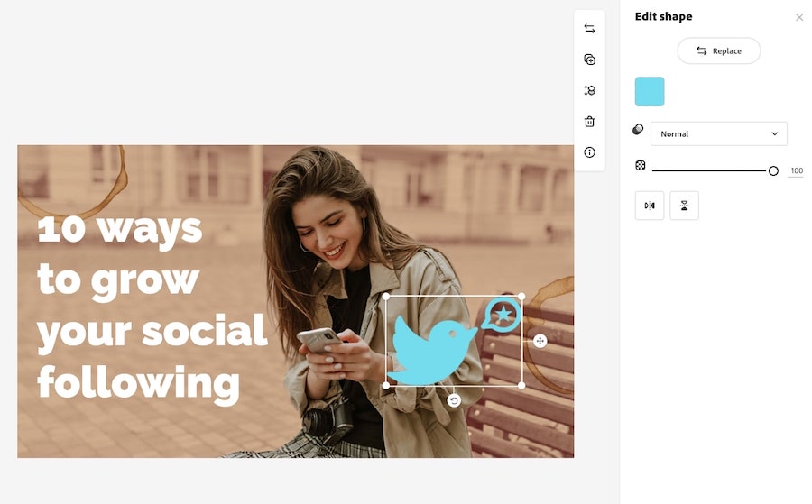Viewport: 812px width, 504px height.
Task: Open the Normal blend mode dropdown
Action: pos(719,134)
